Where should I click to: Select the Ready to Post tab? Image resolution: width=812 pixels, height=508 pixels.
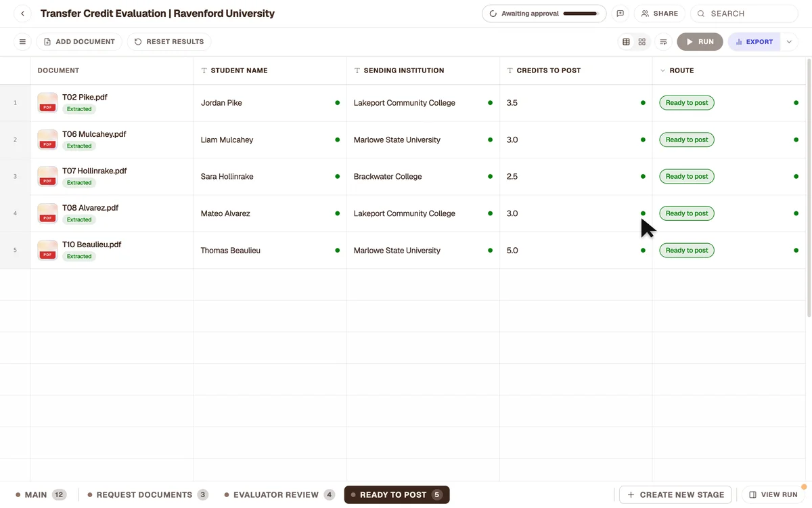click(x=397, y=495)
